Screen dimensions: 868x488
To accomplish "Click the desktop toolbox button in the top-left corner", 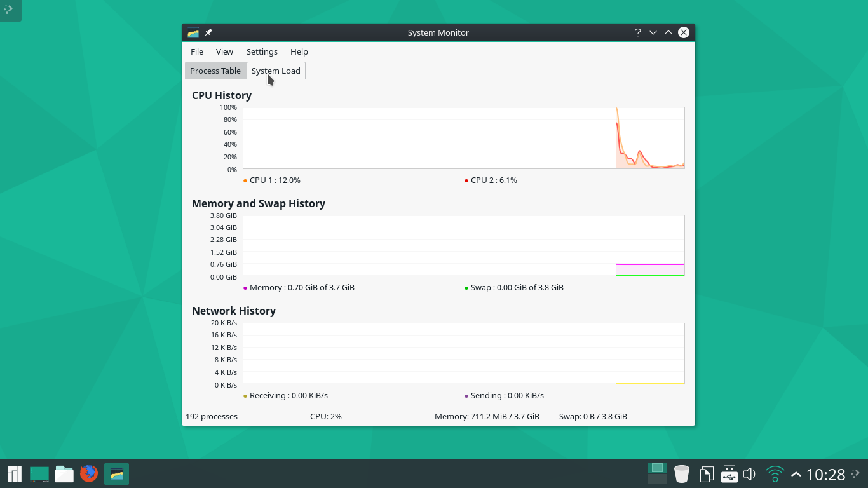I will (x=10, y=10).
